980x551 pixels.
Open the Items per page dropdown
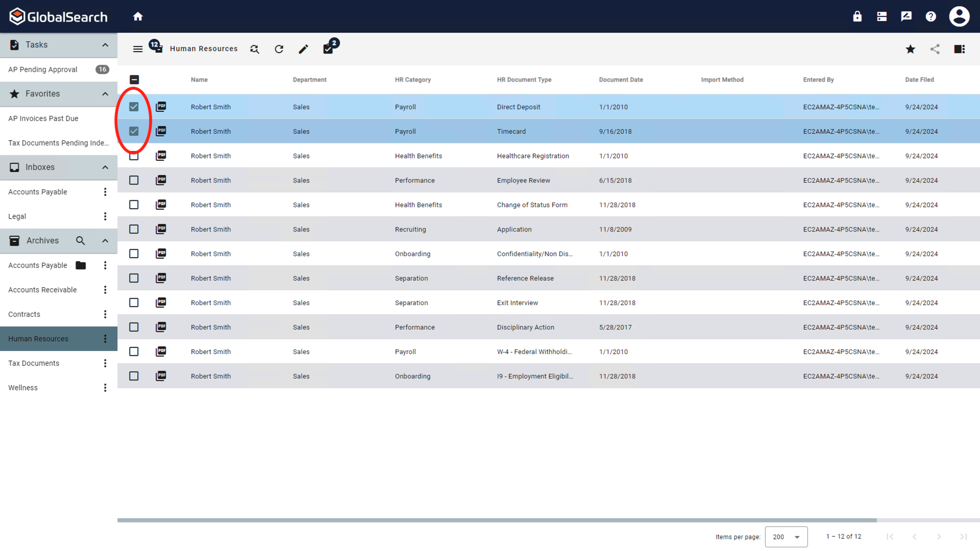(x=786, y=537)
